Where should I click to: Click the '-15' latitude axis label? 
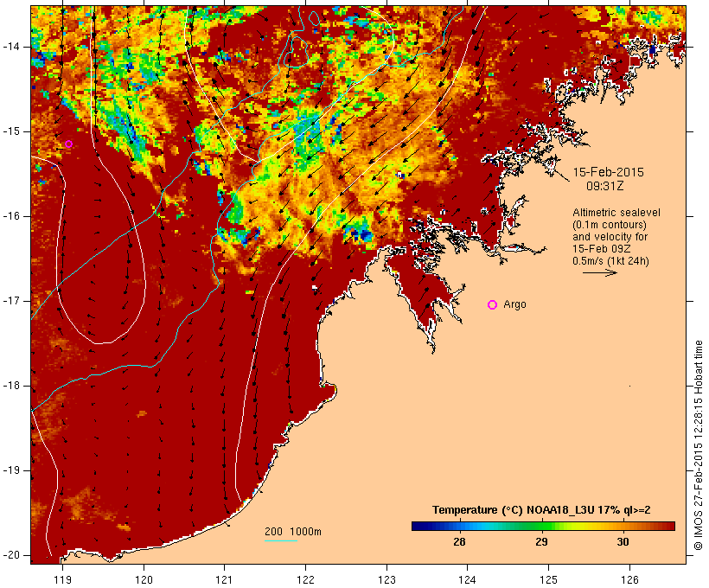pyautogui.click(x=11, y=131)
